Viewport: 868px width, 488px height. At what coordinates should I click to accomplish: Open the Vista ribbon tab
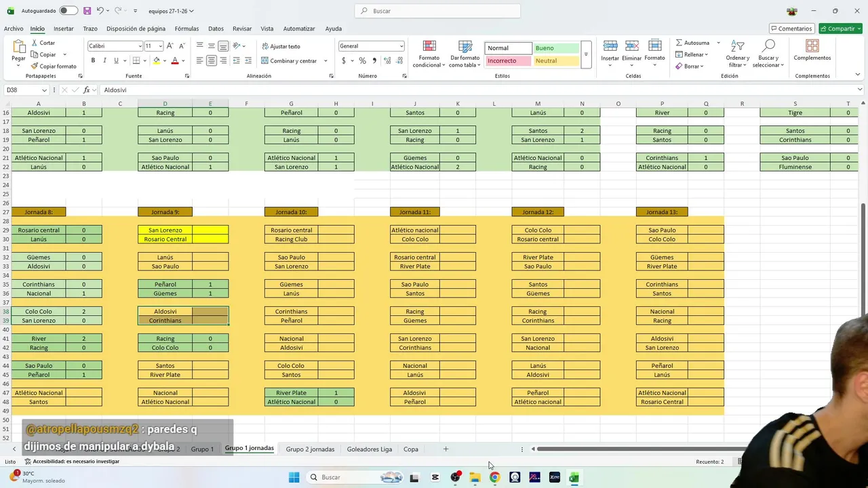267,28
